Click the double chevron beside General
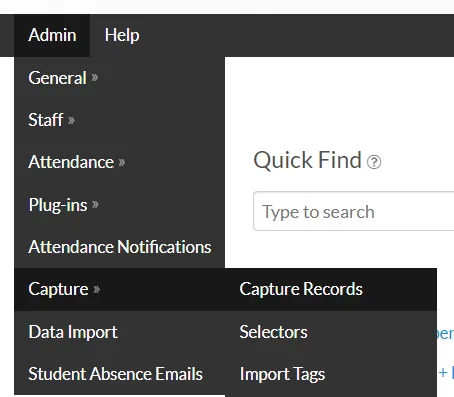 click(95, 78)
